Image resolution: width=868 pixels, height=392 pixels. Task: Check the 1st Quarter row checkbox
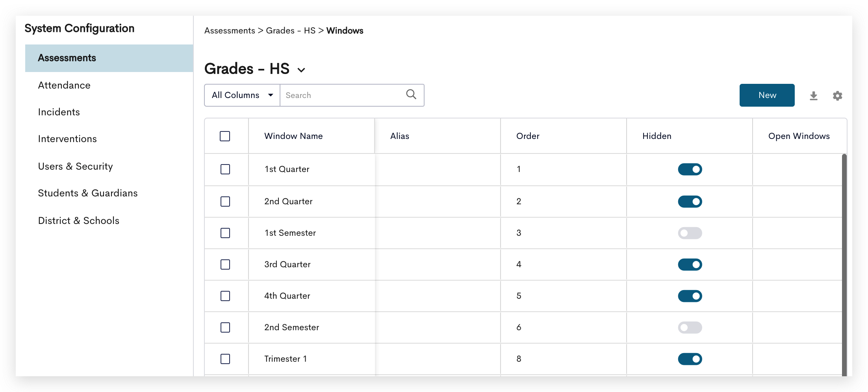tap(225, 169)
